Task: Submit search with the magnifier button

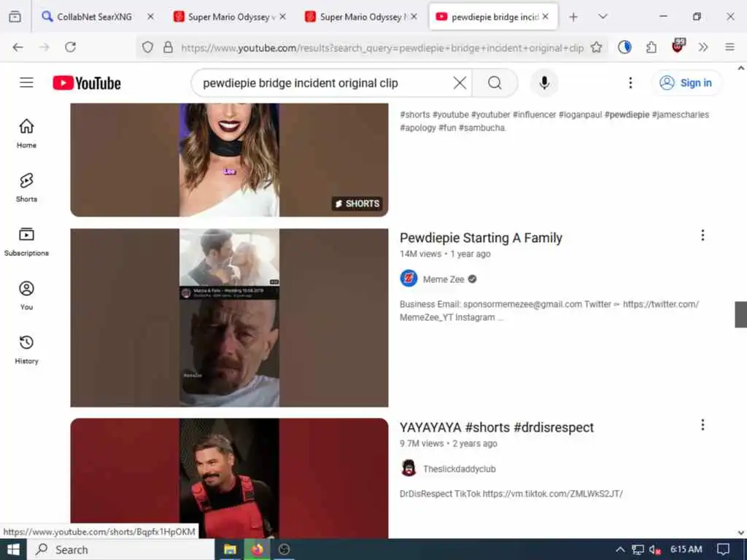Action: [x=495, y=83]
